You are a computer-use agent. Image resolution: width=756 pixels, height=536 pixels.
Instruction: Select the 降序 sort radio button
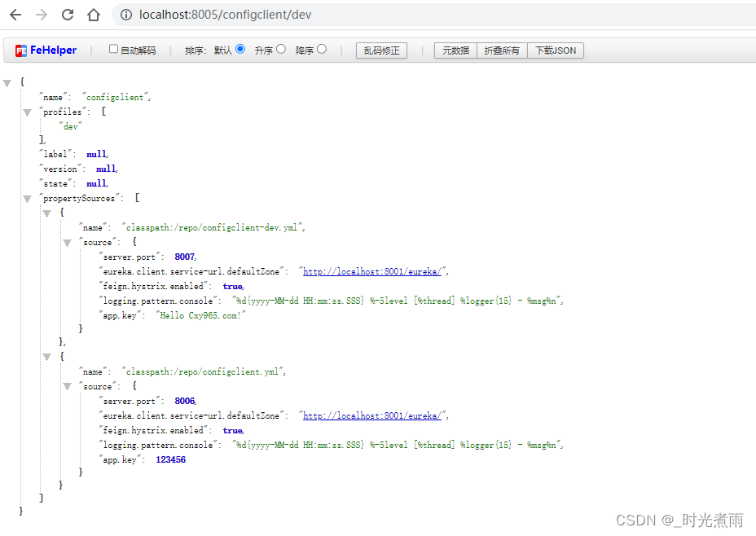pos(322,49)
